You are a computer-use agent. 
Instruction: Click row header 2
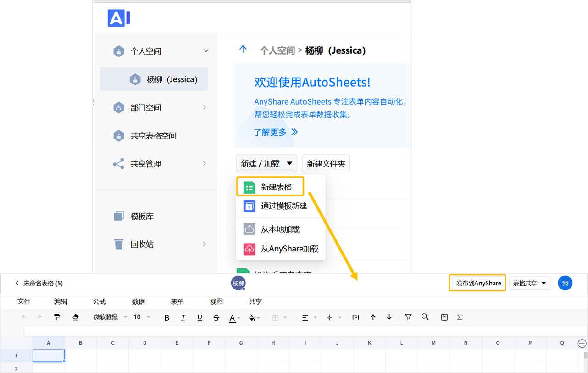tap(17, 368)
